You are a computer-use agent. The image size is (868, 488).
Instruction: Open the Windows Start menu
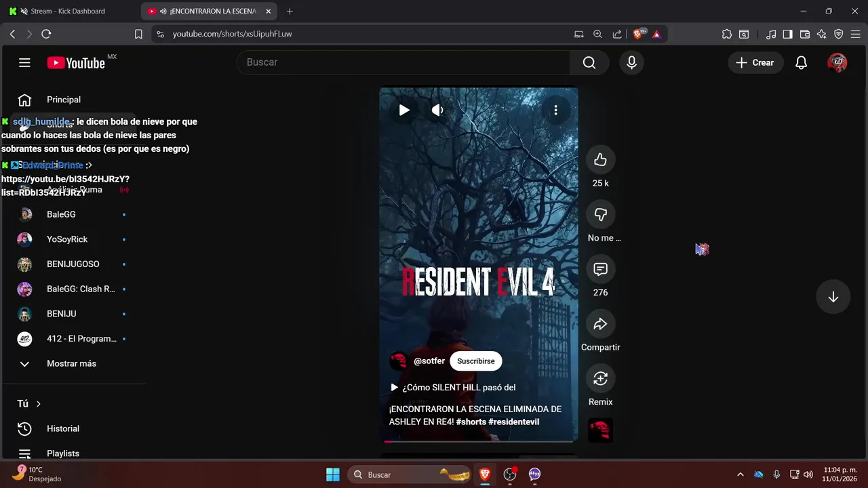point(333,474)
